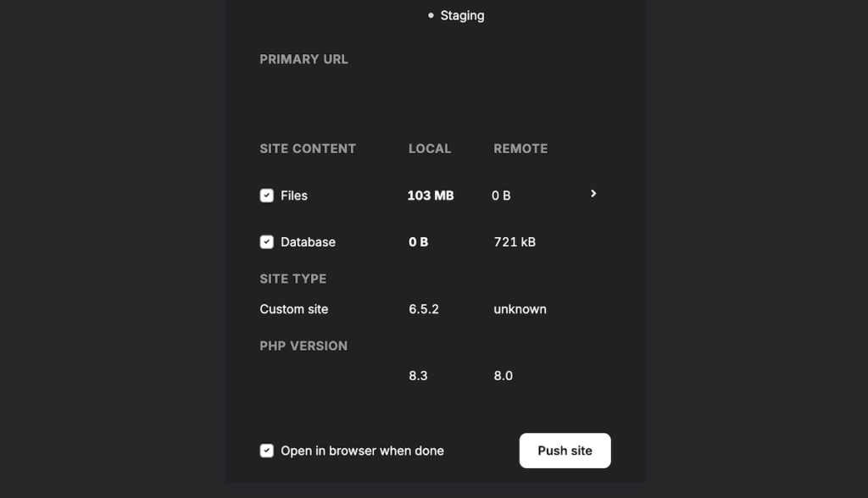Click the PRIMARY URL heading
The width and height of the screenshot is (868, 498).
(x=303, y=59)
